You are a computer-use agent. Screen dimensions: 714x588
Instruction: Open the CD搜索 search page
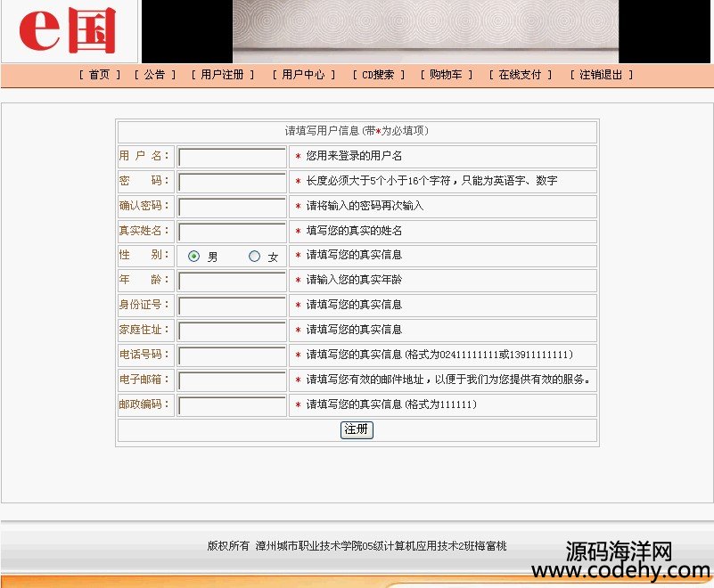click(378, 75)
